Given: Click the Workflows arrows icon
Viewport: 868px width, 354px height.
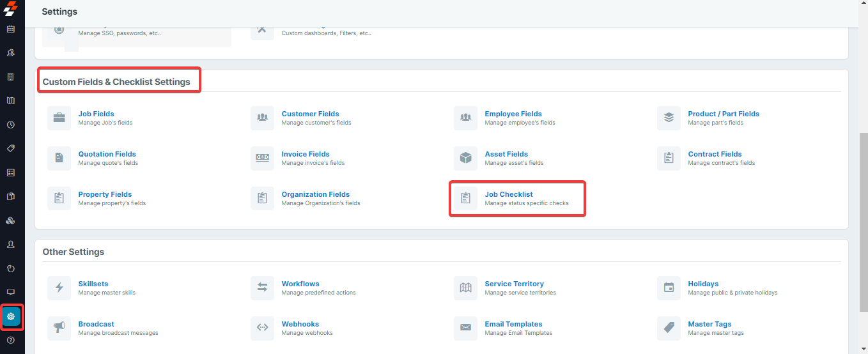Looking at the screenshot, I should (x=262, y=288).
